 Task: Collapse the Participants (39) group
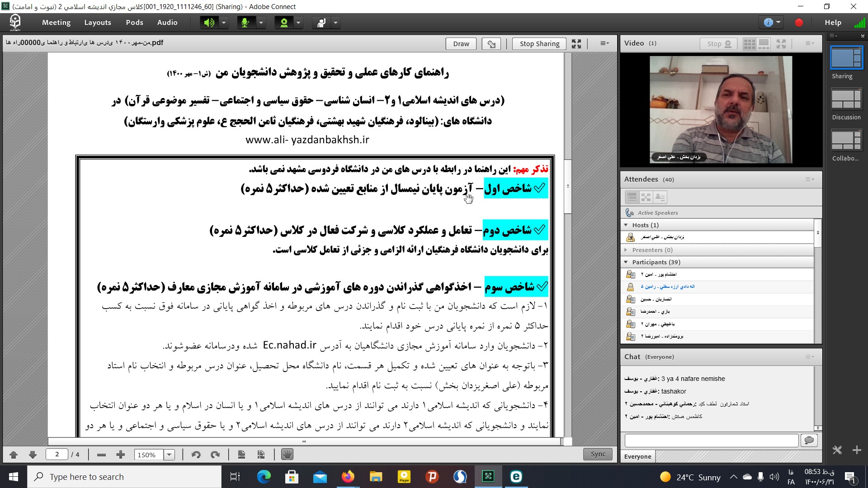tap(626, 262)
